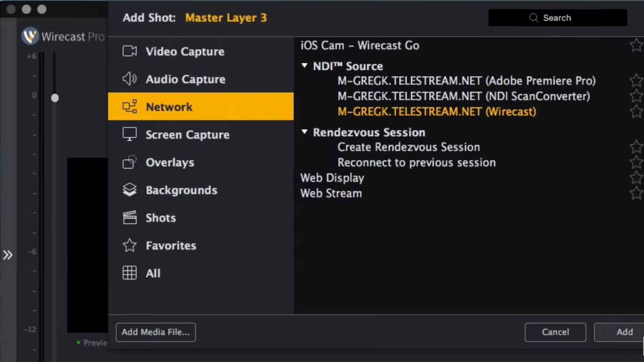This screenshot has width=644, height=362.
Task: Select Reconnect to previous session
Action: pyautogui.click(x=417, y=162)
